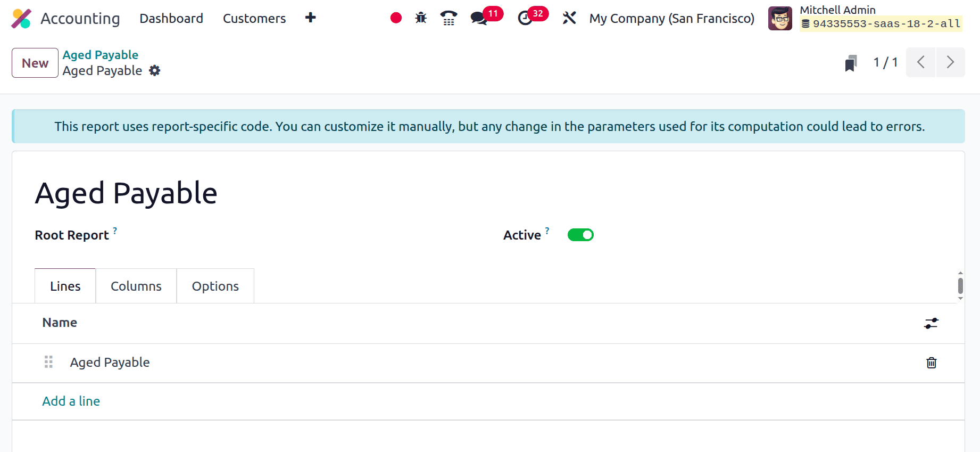Viewport: 980px width, 452px height.
Task: Follow the Aged Payable breadcrumb link
Action: pos(101,55)
